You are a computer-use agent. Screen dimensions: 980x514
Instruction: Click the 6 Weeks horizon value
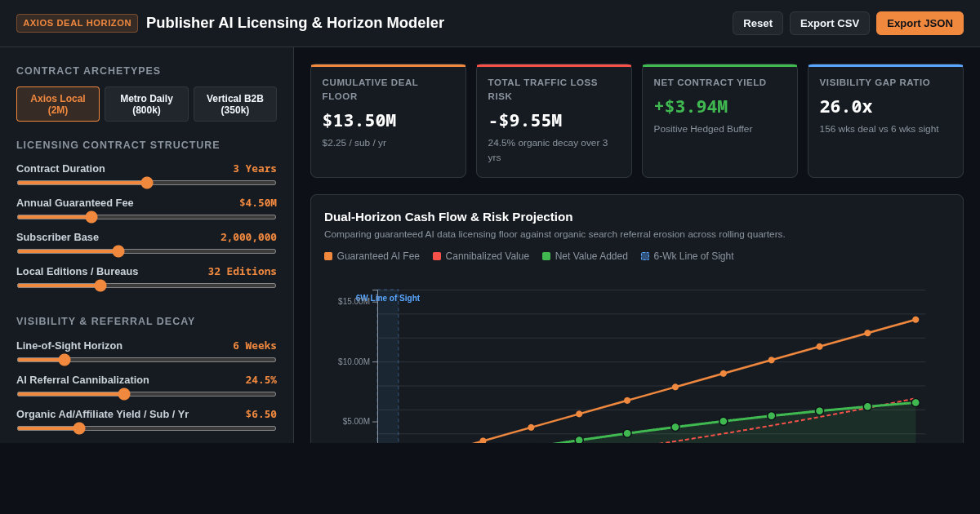click(x=255, y=346)
